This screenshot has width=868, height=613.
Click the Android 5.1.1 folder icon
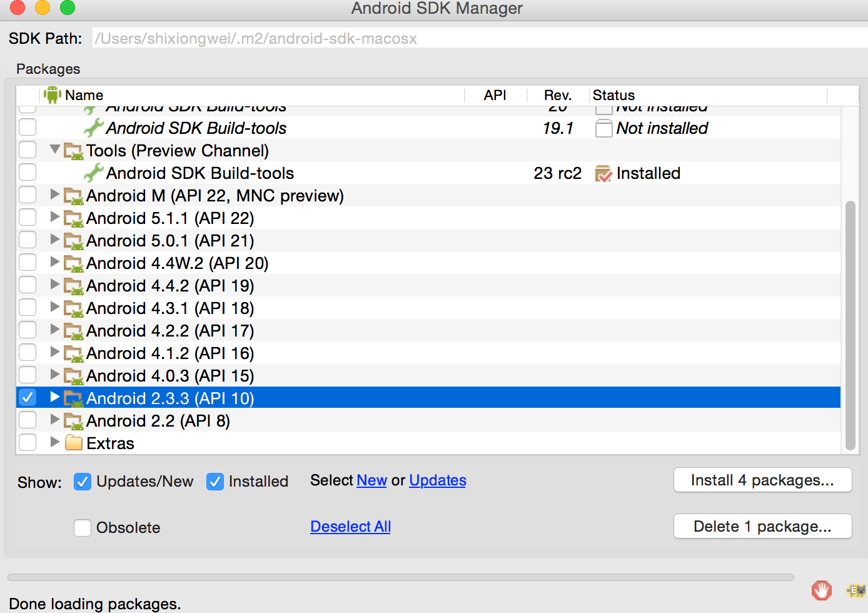tap(74, 218)
